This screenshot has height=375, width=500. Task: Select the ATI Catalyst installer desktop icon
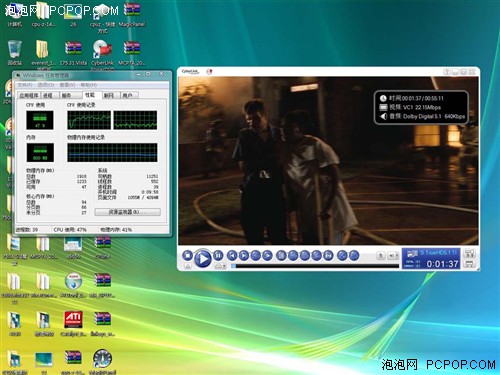(x=73, y=324)
